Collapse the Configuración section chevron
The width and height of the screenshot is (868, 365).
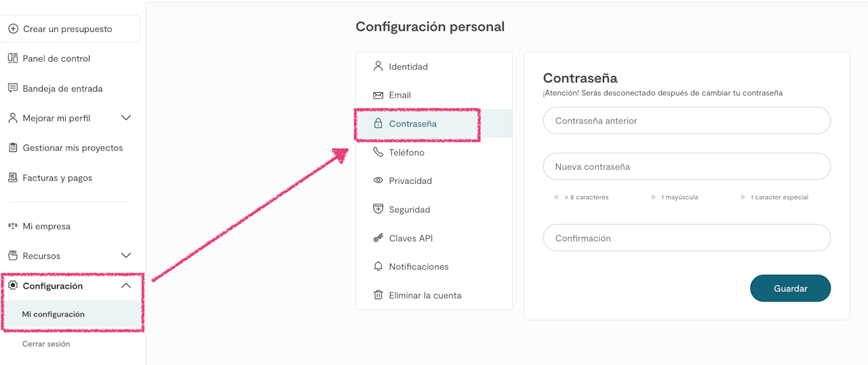(125, 286)
